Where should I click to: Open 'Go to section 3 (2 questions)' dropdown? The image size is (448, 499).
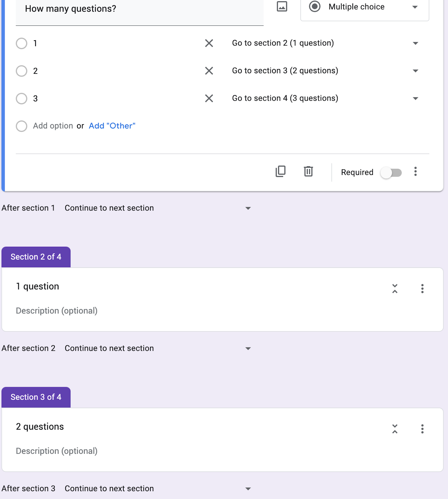326,71
